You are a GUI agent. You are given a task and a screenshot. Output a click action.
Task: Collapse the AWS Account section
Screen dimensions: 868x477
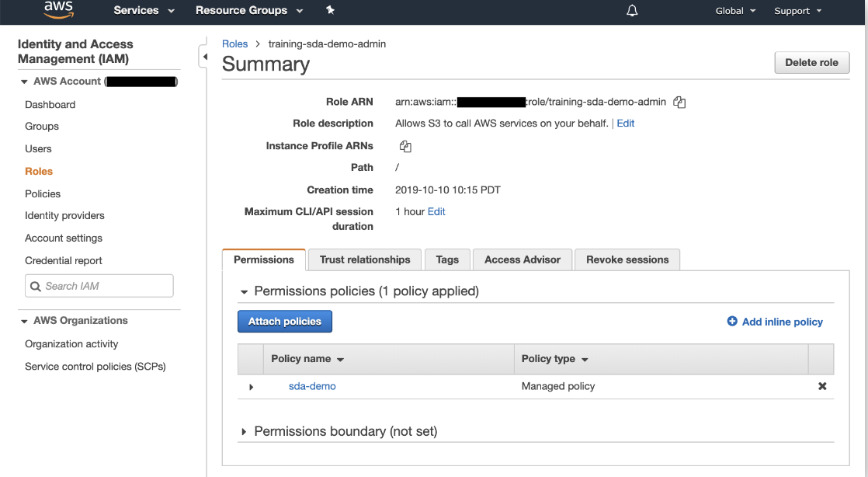click(x=24, y=82)
